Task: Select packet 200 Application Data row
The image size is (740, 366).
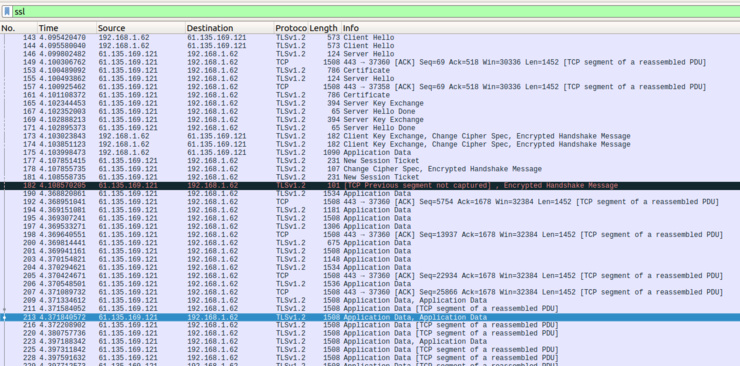Action: [x=370, y=243]
